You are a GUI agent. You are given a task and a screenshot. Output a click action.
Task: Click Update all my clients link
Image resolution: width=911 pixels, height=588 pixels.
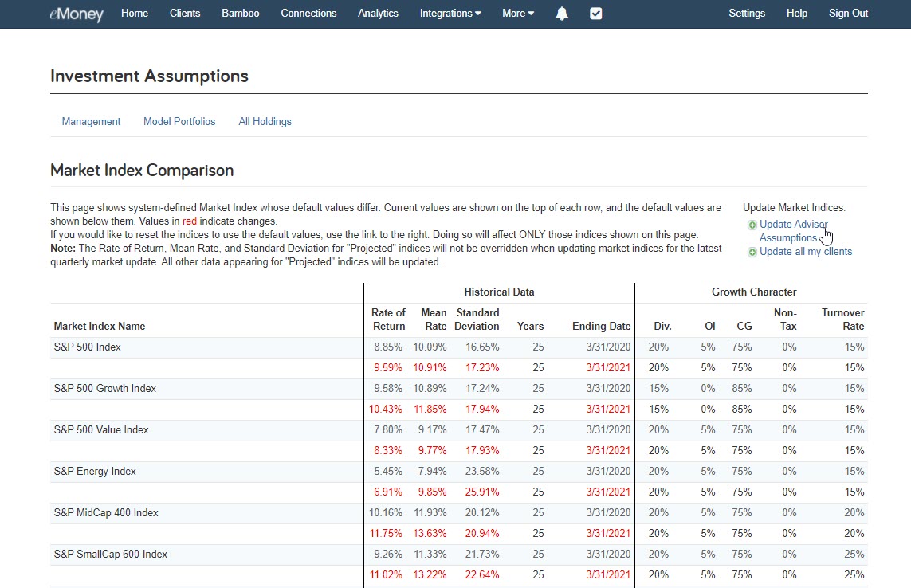806,252
